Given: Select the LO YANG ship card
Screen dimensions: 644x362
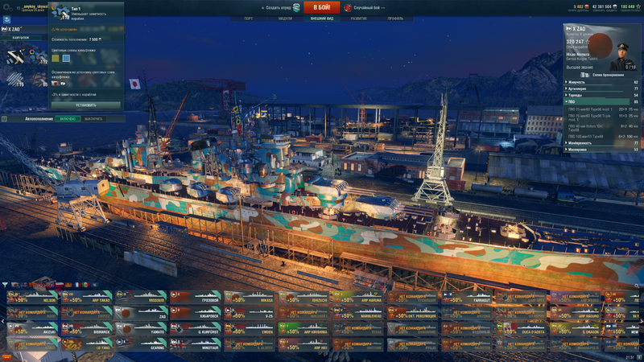Looking at the screenshot, I should tap(86, 344).
